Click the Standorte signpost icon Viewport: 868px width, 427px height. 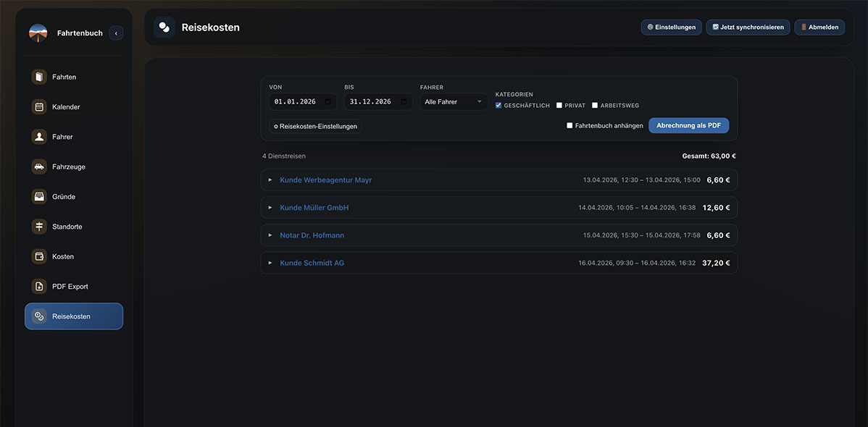[x=38, y=227]
